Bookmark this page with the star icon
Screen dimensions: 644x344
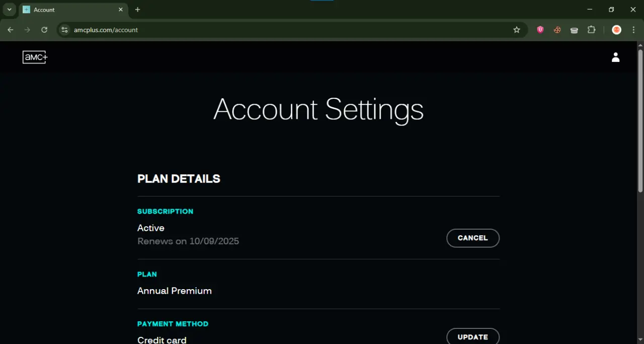coord(517,30)
